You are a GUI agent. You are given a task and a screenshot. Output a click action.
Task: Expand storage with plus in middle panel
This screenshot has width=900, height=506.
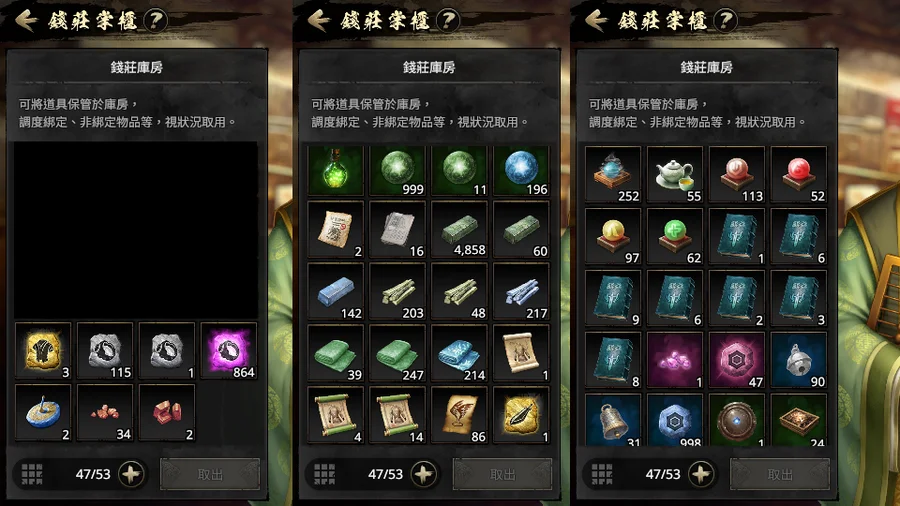(x=424, y=474)
